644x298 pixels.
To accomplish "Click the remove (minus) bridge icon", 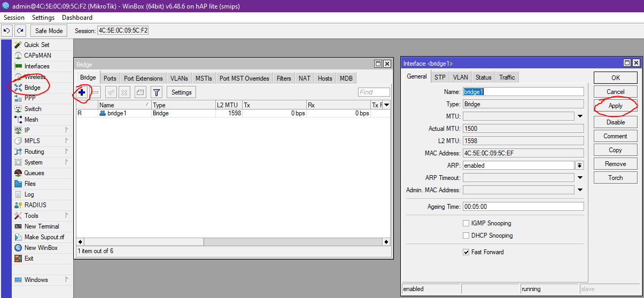I will click(x=95, y=92).
